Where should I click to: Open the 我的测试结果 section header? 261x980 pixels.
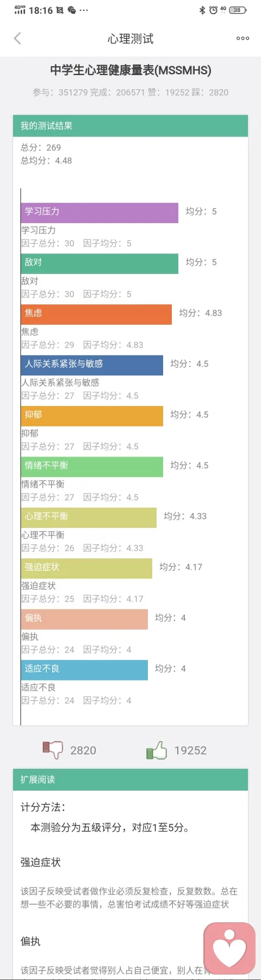[130, 126]
